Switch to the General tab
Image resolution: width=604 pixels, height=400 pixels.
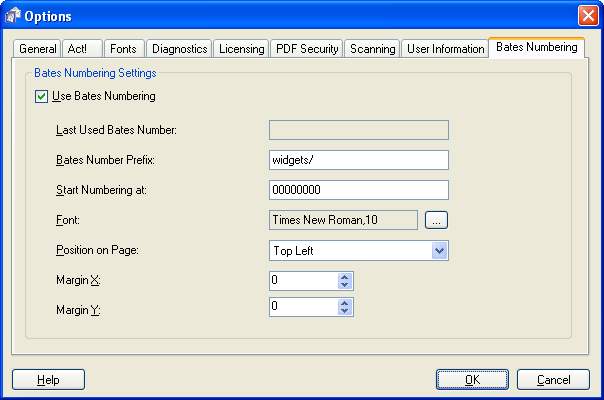coord(38,49)
